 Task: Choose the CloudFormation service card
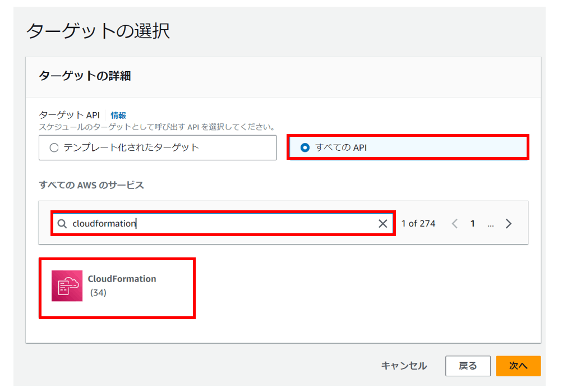point(117,288)
